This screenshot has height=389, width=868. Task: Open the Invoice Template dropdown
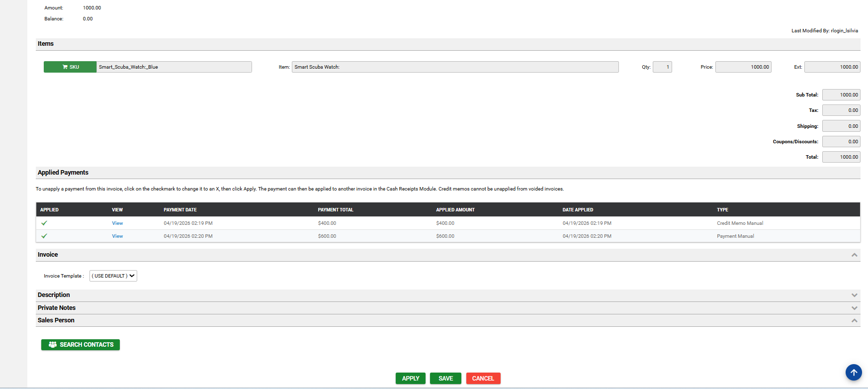[x=113, y=276]
